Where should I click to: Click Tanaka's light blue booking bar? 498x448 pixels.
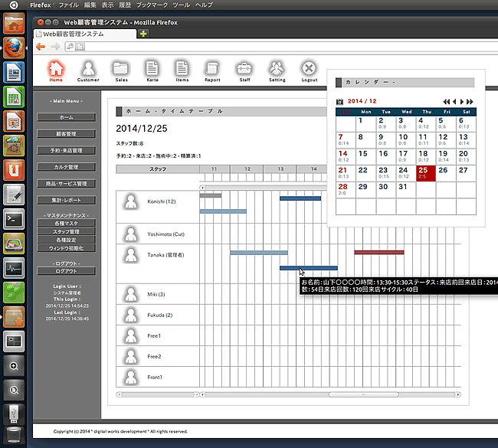(259, 253)
